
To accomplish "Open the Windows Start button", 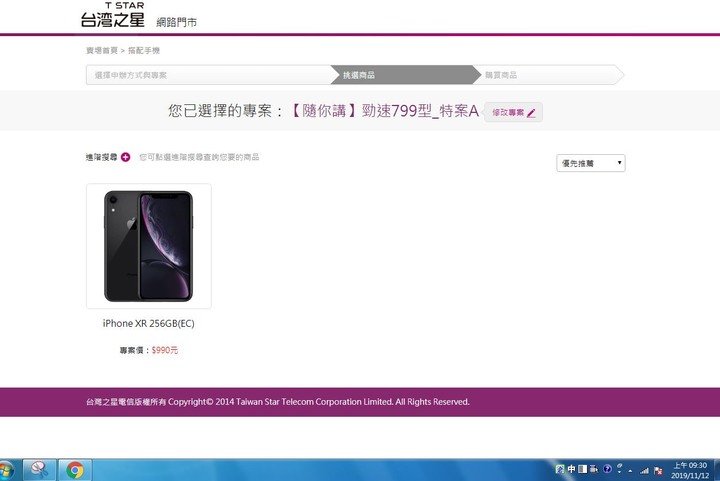I will [x=6, y=470].
